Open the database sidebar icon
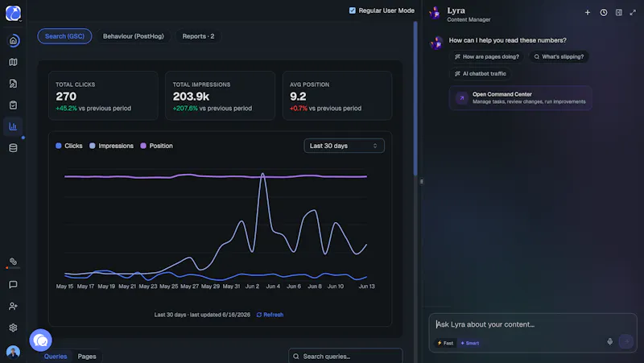644x363 pixels. (13, 148)
